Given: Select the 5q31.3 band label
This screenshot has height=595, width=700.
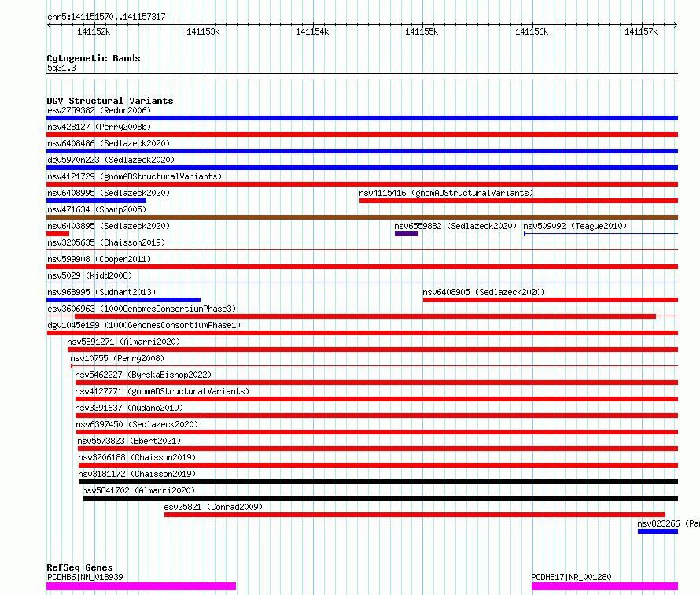Looking at the screenshot, I should click(x=61, y=68).
